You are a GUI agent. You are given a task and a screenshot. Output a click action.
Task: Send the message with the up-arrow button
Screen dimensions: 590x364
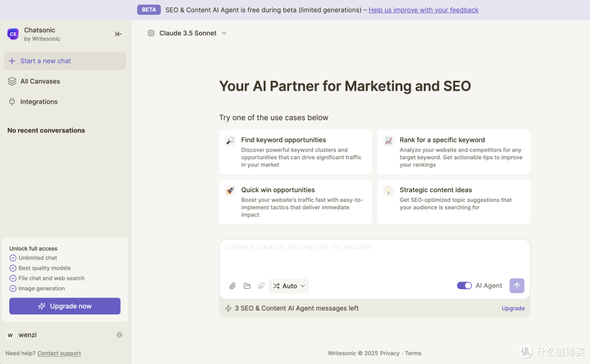click(517, 286)
